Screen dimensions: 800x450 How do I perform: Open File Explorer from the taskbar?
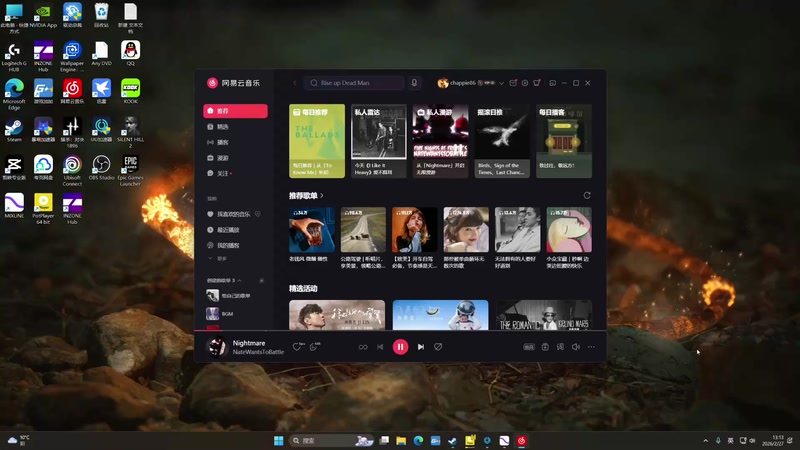[401, 441]
